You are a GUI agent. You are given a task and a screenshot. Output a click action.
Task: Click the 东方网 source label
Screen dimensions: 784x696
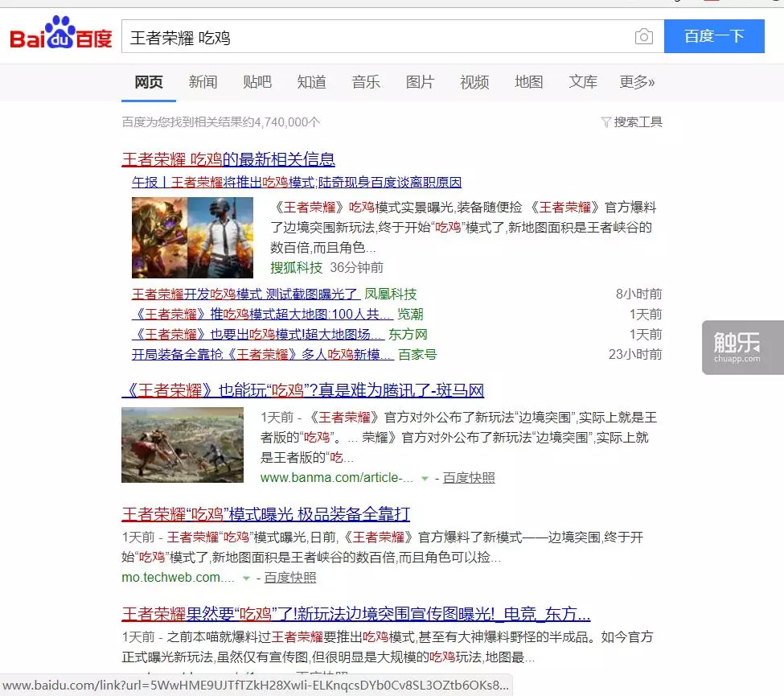tap(408, 334)
